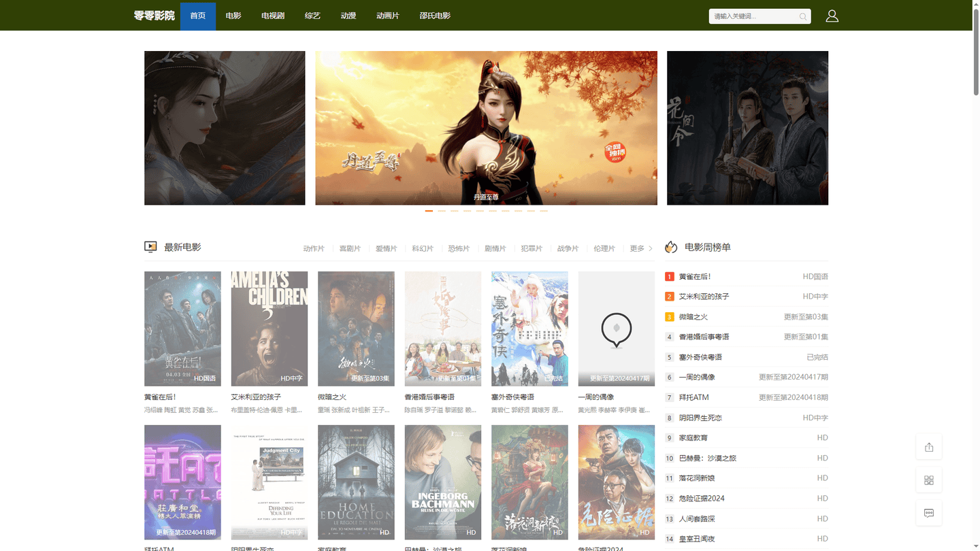Open the Ingeborg Bachmann poster
The height and width of the screenshot is (551, 980).
coord(443,482)
